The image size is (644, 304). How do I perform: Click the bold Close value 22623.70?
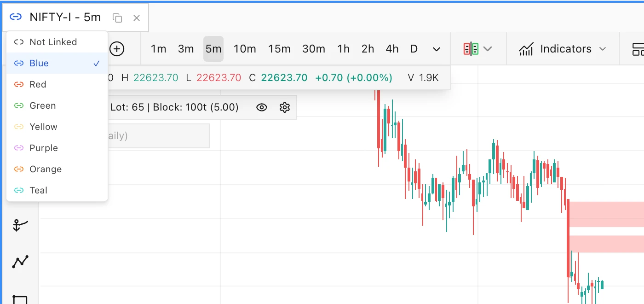click(x=284, y=78)
